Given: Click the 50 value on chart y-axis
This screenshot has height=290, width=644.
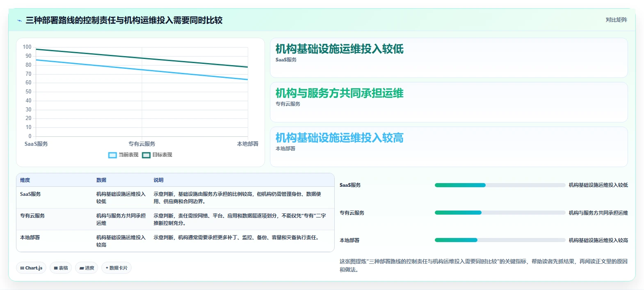Looking at the screenshot, I should 28,92.
